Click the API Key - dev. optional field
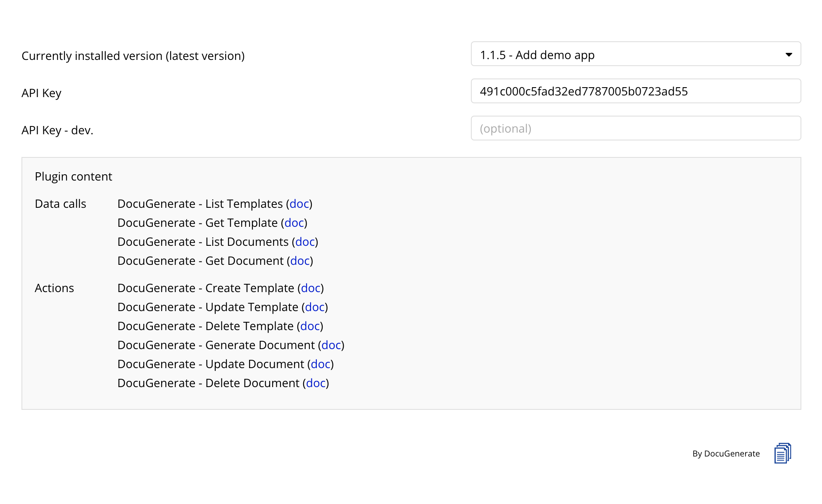The width and height of the screenshot is (822, 504). tap(636, 128)
